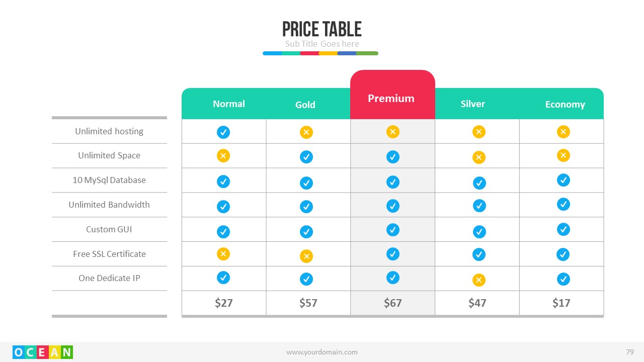Click the red segment of title underline
Image resolution: width=644 pixels, height=362 pixels.
point(309,53)
